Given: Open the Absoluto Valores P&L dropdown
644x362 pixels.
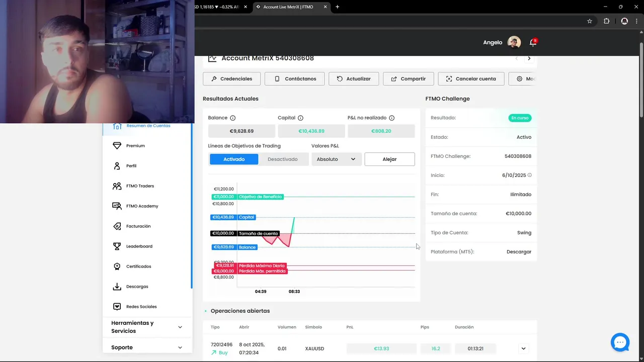Looking at the screenshot, I should [x=336, y=159].
